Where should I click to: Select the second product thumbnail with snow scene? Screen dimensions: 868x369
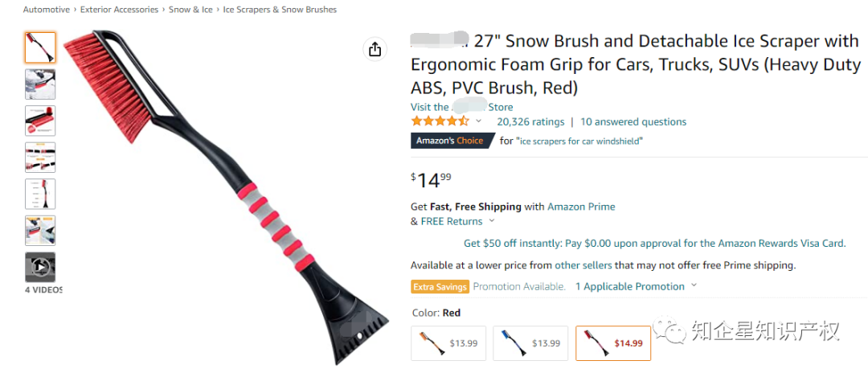click(x=40, y=84)
